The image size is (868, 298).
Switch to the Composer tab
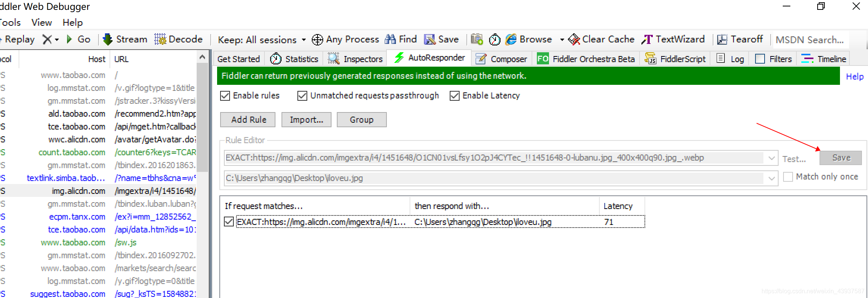[501, 59]
